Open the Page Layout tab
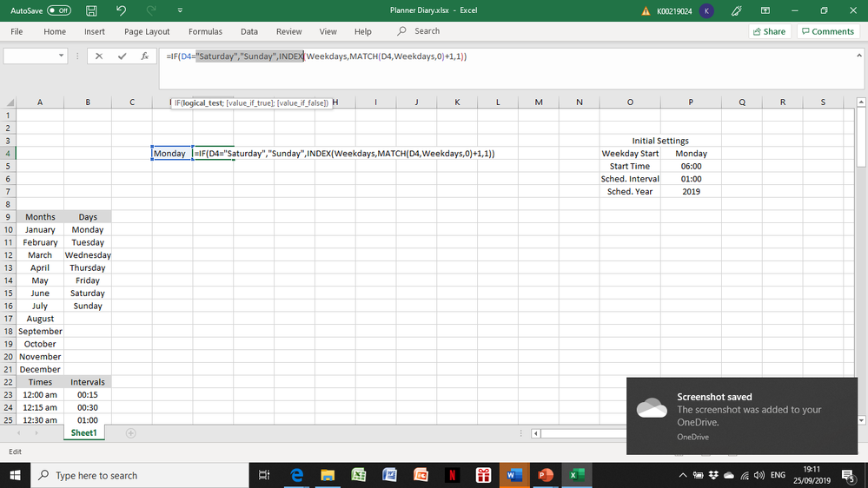The image size is (868, 488). tap(147, 31)
